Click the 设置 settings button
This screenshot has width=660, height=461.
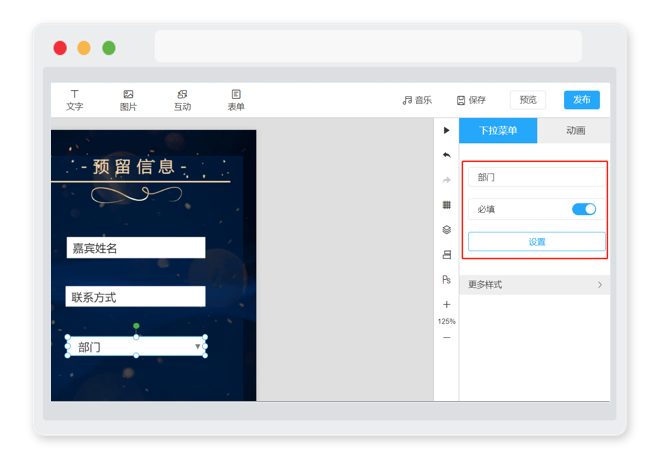(x=537, y=242)
